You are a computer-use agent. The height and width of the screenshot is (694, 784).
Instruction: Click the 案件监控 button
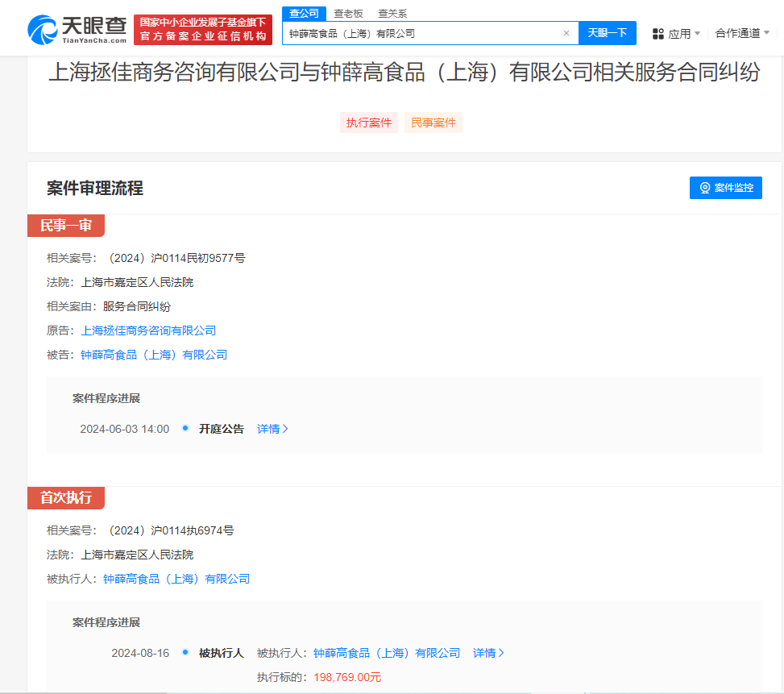(x=725, y=188)
